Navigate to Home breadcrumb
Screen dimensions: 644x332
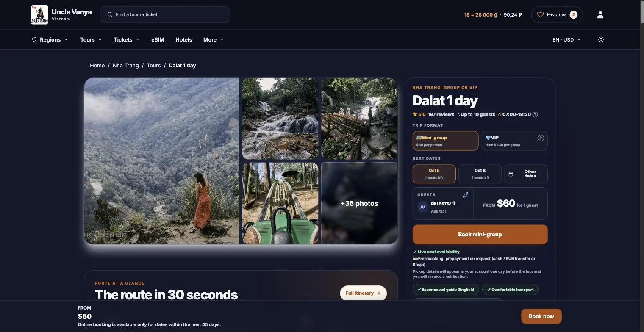pos(97,65)
